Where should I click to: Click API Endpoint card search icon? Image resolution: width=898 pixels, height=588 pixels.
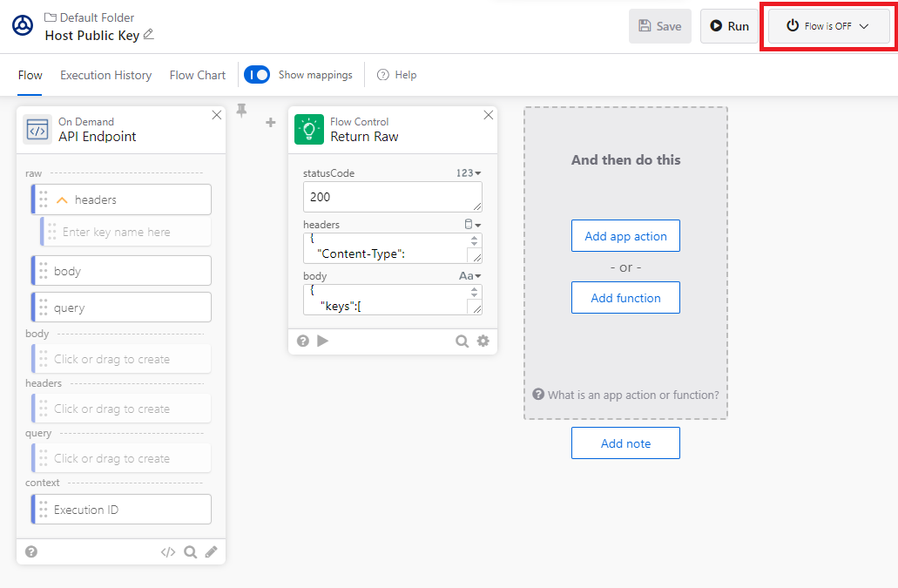tap(190, 552)
